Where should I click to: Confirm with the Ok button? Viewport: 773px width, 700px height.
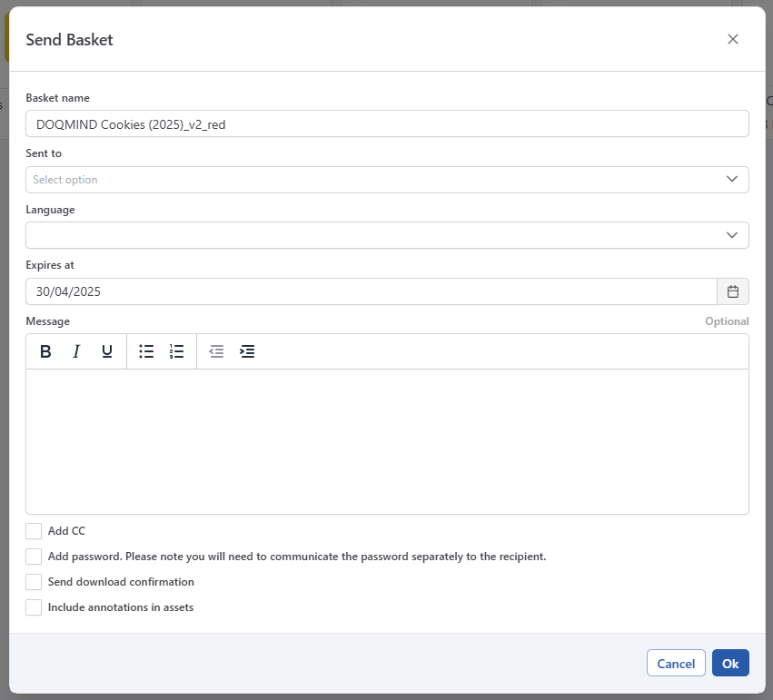[x=730, y=663]
